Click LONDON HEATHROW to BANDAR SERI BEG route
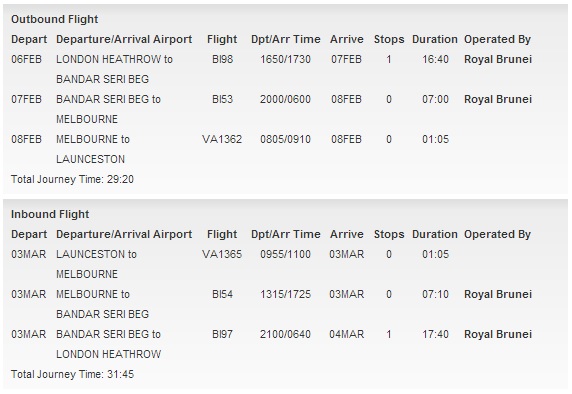Screen dimensions: 572x394 pyautogui.click(x=114, y=69)
